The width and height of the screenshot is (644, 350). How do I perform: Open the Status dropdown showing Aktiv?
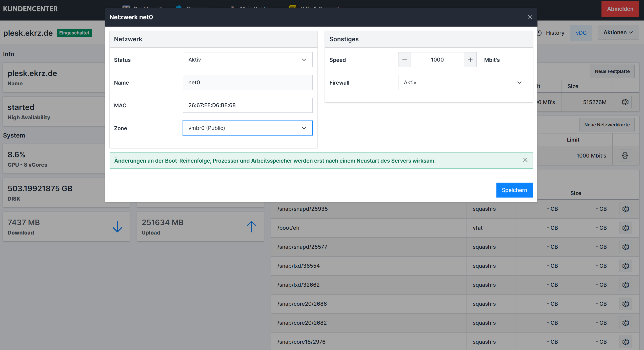click(x=247, y=60)
